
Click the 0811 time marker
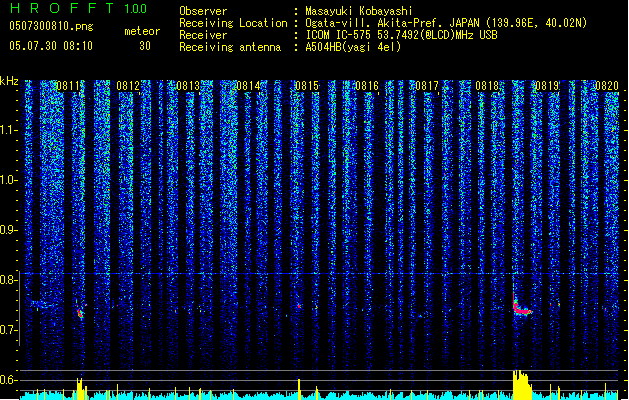tap(68, 86)
